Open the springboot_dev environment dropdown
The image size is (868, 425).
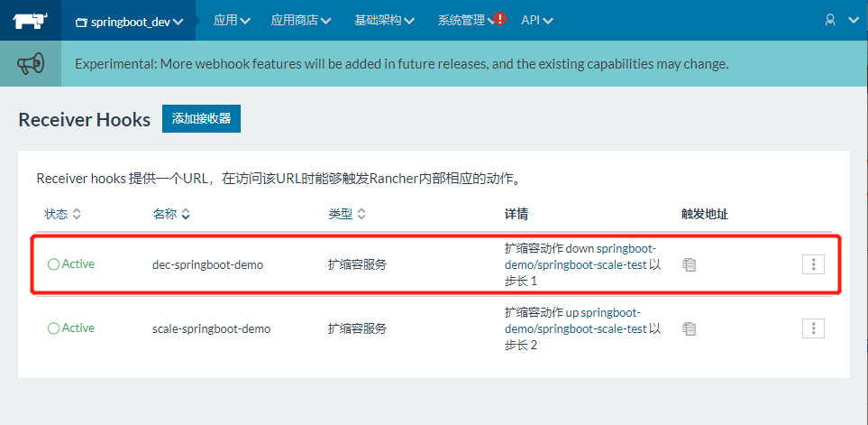pos(130,20)
